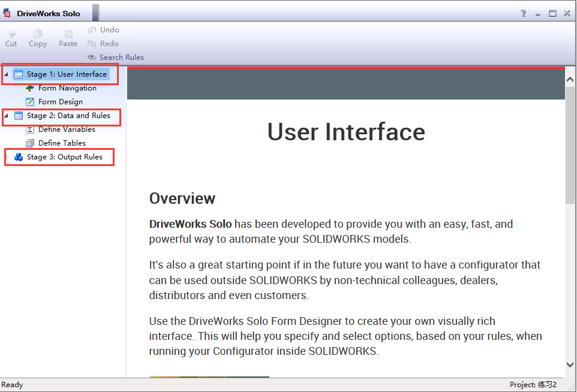Click the Copy text label
This screenshot has width=577, height=392.
(x=38, y=44)
